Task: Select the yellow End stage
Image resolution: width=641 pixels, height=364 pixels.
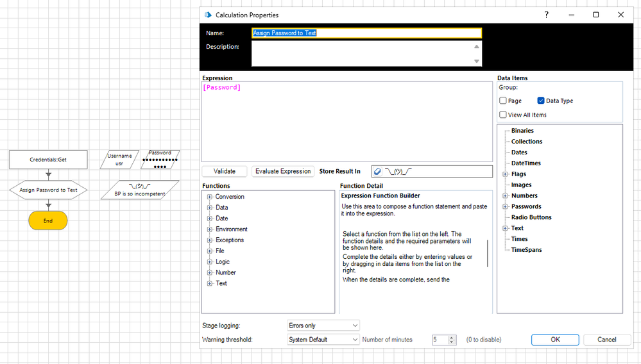Action: [x=48, y=220]
